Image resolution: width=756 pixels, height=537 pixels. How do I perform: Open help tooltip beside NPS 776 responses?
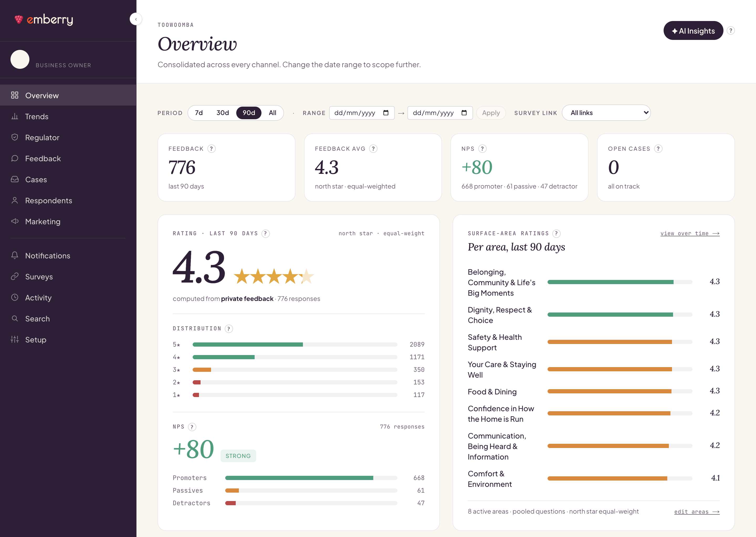pos(192,427)
